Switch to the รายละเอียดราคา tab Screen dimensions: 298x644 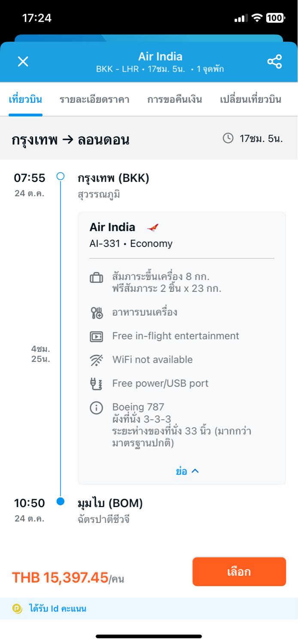[x=94, y=100]
